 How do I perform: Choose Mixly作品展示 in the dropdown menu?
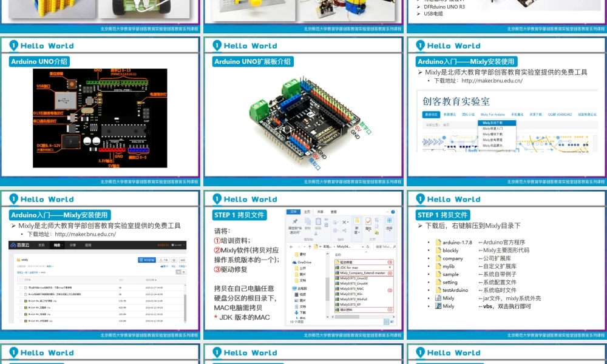pos(497,146)
